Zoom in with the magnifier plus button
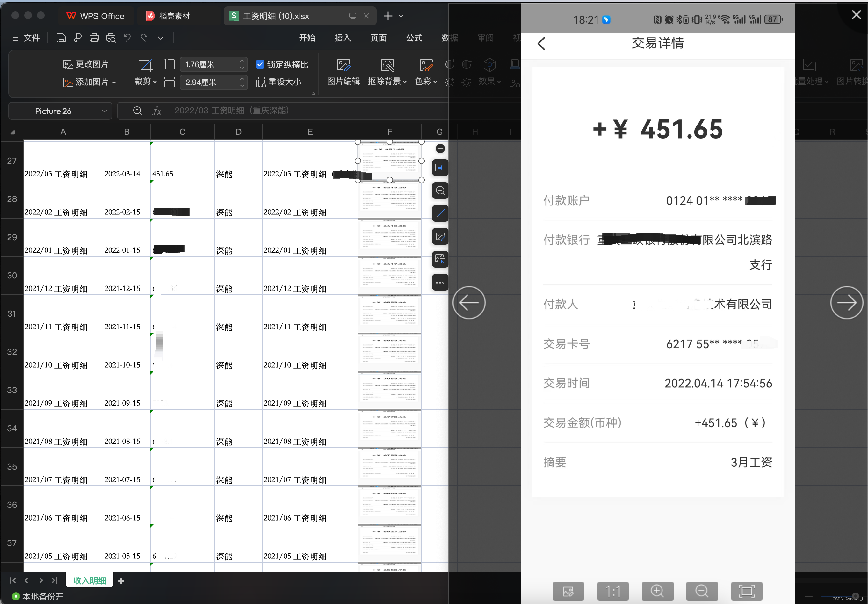Viewport: 868px width, 604px height. (x=657, y=591)
